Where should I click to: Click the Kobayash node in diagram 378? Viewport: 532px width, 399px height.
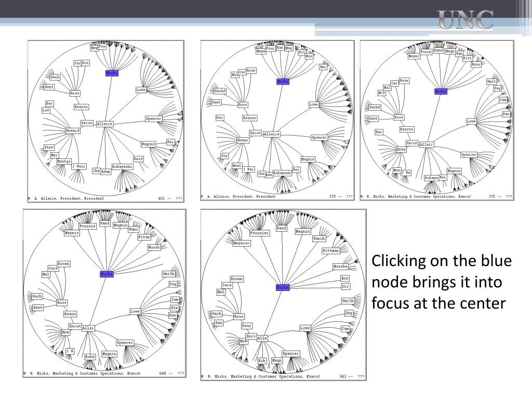point(282,173)
